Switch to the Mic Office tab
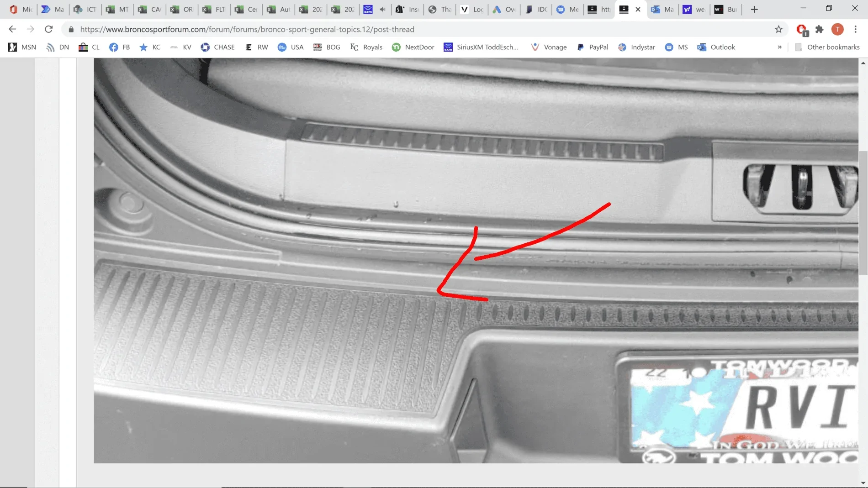The height and width of the screenshot is (488, 868). tap(21, 9)
